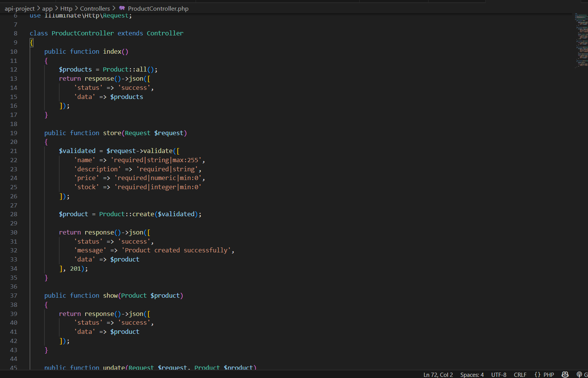Select ProductController.php in the breadcrumb
The width and height of the screenshot is (588, 378).
click(158, 8)
